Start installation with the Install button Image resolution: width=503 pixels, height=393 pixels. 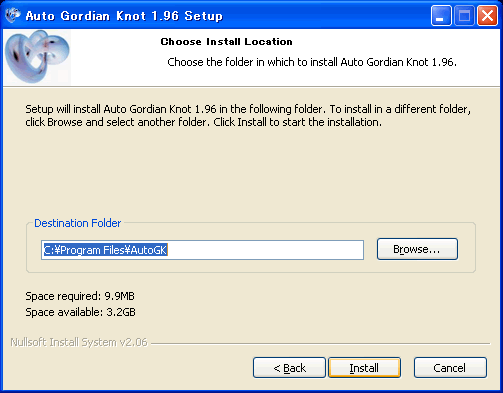click(364, 368)
